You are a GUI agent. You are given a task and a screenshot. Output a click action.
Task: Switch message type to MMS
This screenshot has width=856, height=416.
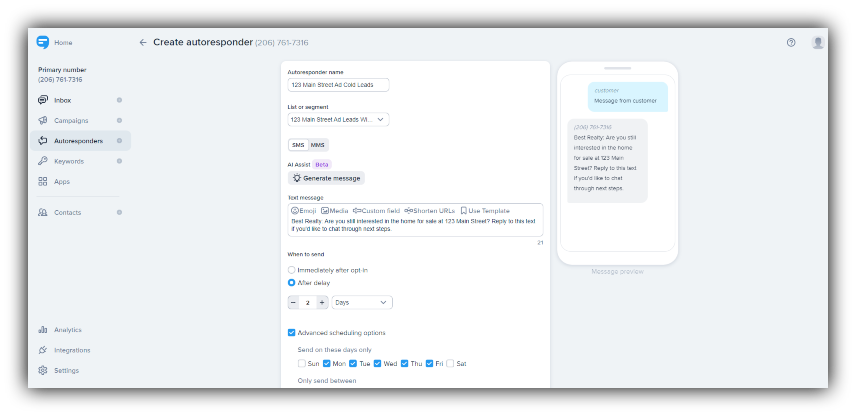tap(317, 145)
